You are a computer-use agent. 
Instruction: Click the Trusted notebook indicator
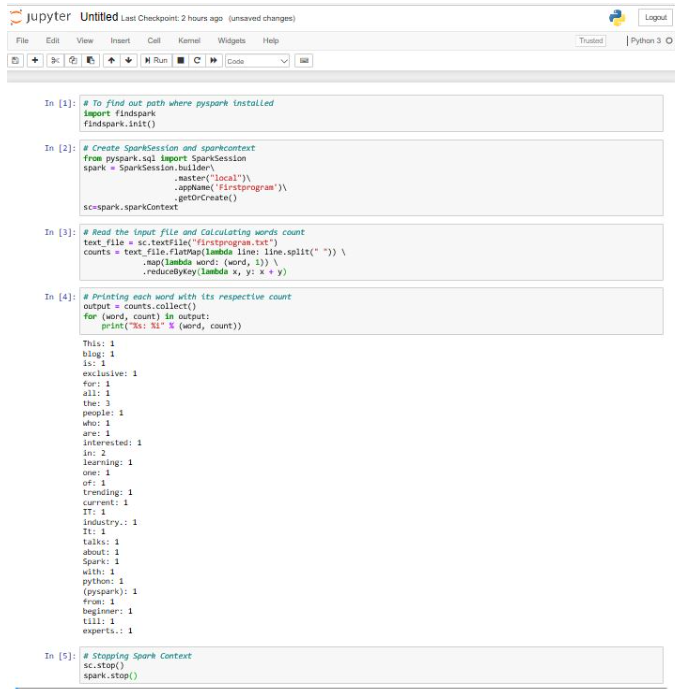pyautogui.click(x=591, y=41)
